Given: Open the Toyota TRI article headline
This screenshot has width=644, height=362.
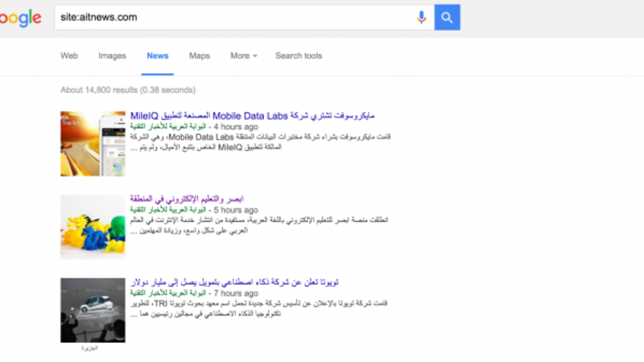Looking at the screenshot, I should [x=234, y=282].
